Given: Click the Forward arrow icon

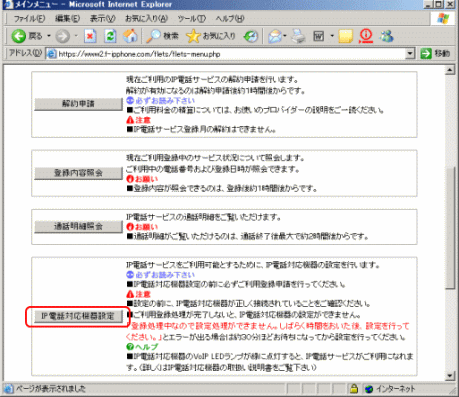Looking at the screenshot, I should pyautogui.click(x=62, y=36).
